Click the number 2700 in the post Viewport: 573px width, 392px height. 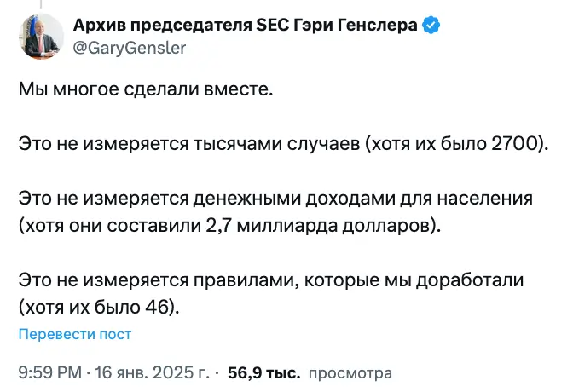pos(515,143)
